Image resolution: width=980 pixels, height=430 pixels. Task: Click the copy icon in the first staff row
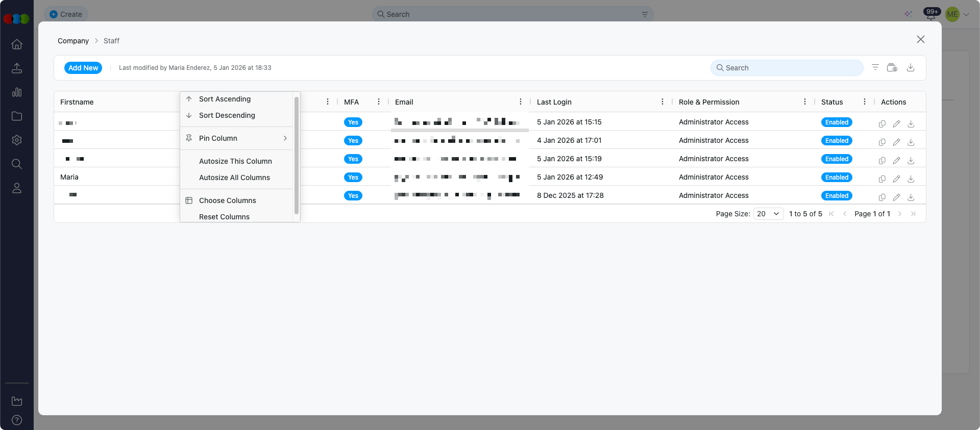(x=881, y=124)
